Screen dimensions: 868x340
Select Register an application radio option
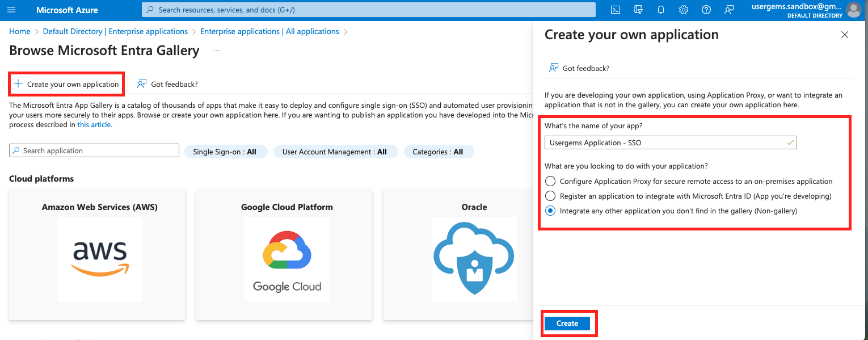click(550, 196)
